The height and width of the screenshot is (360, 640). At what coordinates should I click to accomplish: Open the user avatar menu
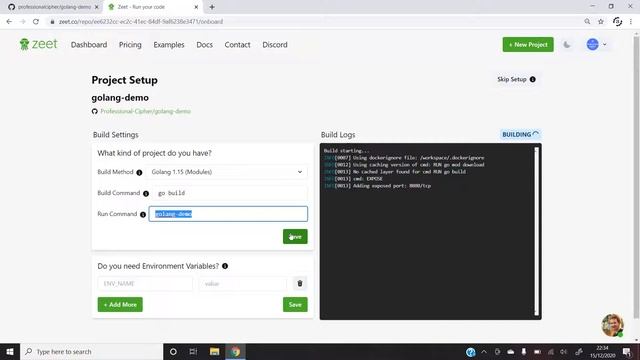(596, 44)
